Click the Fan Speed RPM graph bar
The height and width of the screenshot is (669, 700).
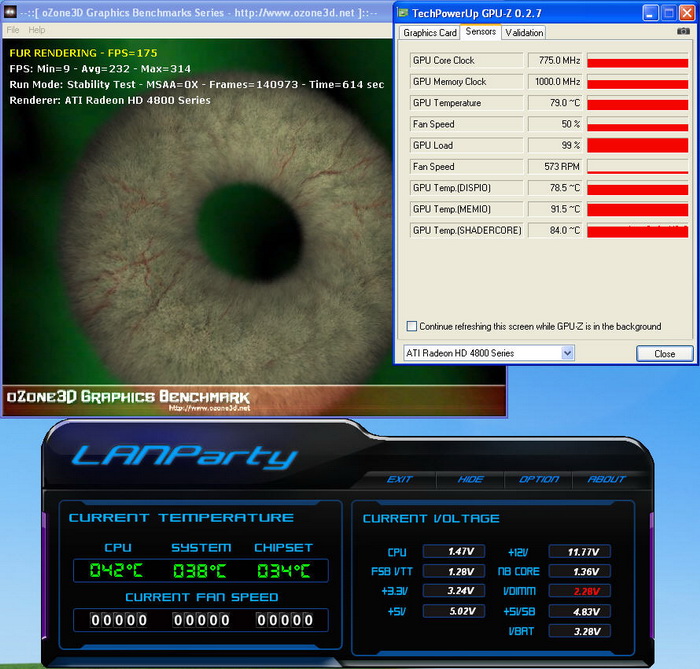pyautogui.click(x=638, y=166)
